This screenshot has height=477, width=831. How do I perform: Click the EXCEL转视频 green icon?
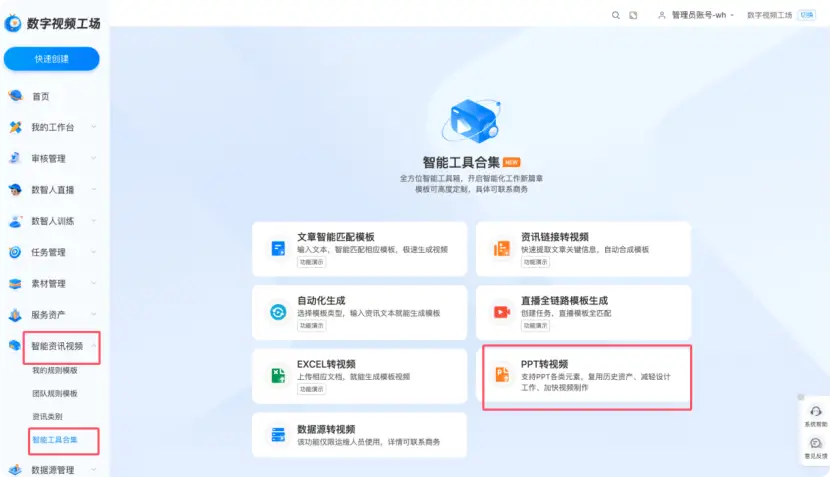[278, 375]
